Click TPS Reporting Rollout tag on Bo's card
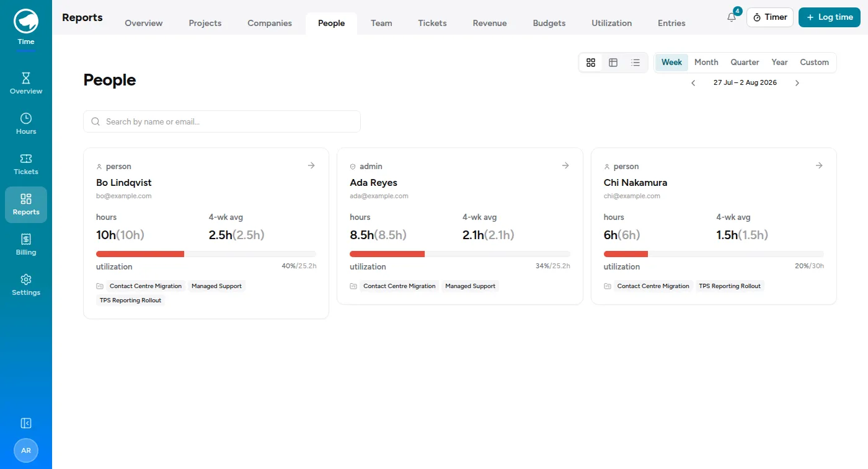This screenshot has height=469, width=868. [x=130, y=300]
